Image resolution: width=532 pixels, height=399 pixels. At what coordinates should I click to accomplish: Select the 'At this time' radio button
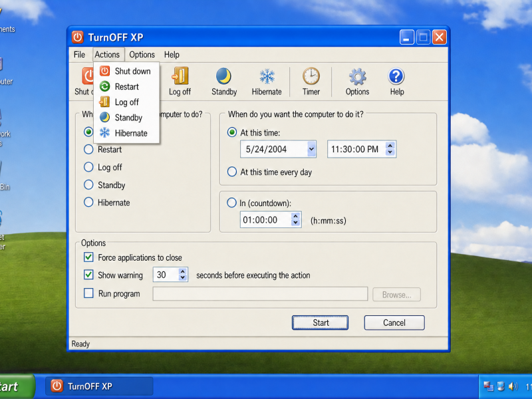pyautogui.click(x=232, y=132)
